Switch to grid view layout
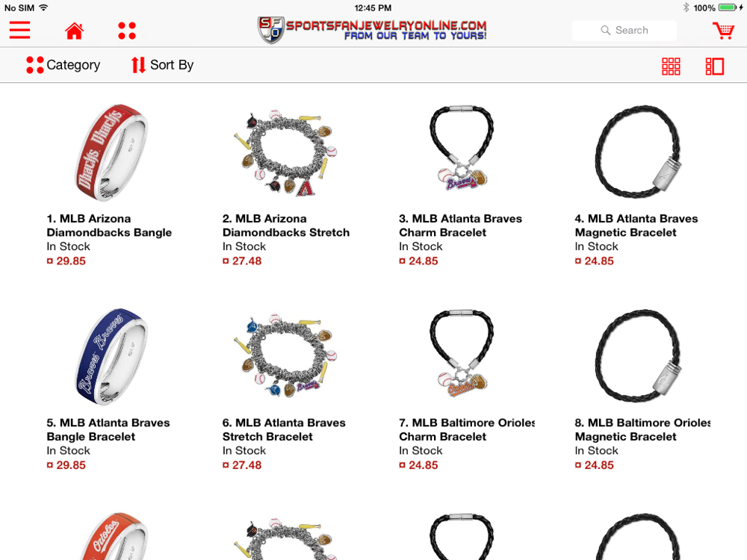Screen dimensions: 747x560 pyautogui.click(x=671, y=66)
